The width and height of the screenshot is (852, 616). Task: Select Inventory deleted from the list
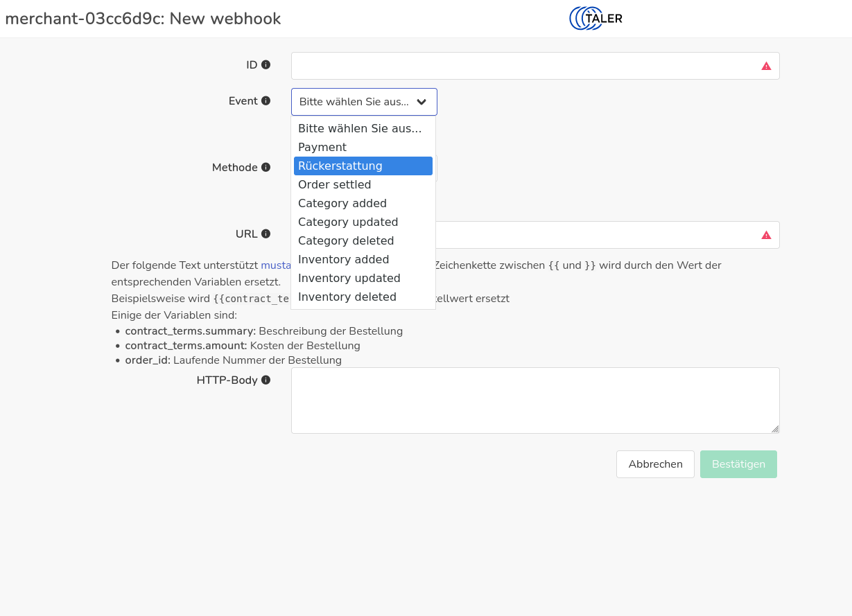[347, 297]
